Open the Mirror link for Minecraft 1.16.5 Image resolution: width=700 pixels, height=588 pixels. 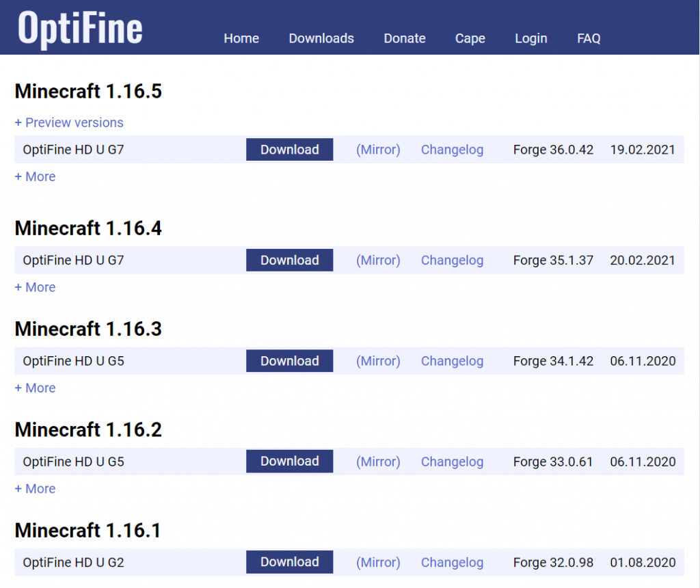click(378, 150)
